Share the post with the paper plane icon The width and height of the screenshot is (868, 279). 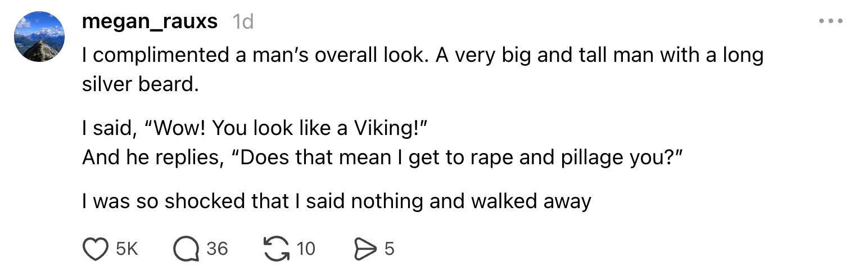tap(364, 249)
